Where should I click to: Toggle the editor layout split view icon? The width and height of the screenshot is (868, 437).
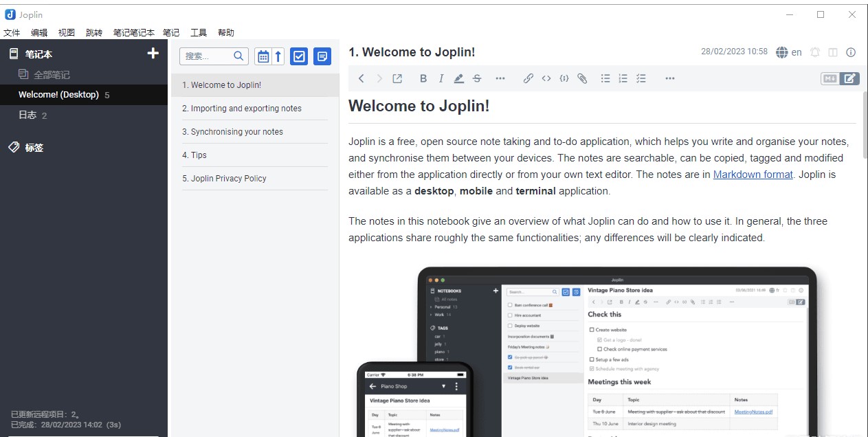[833, 52]
